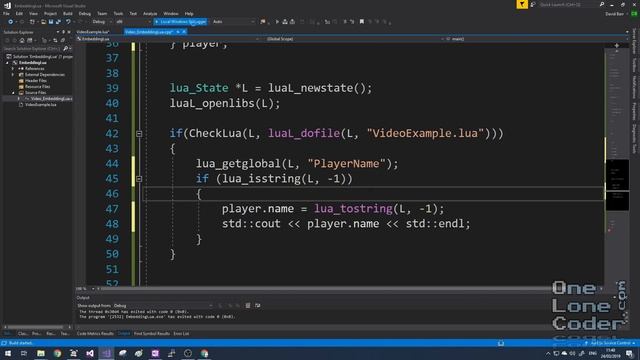Image resolution: width=640 pixels, height=360 pixels.
Task: Click the Windows Start button
Action: point(8,353)
